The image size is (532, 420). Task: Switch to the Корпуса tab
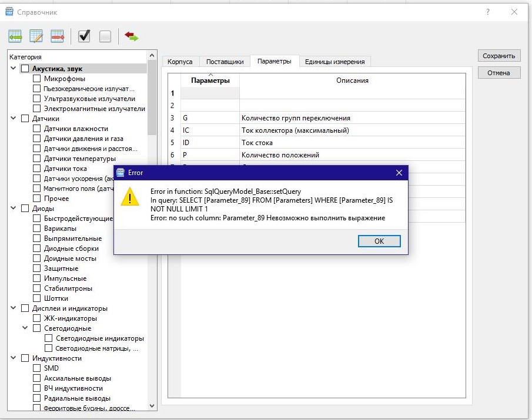pyautogui.click(x=180, y=62)
